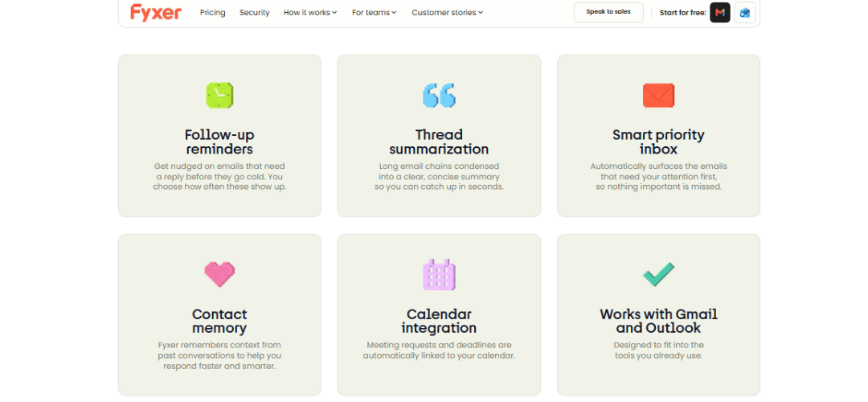Click the Calendar integration heading
This screenshot has height=402, width=868.
[x=439, y=321]
